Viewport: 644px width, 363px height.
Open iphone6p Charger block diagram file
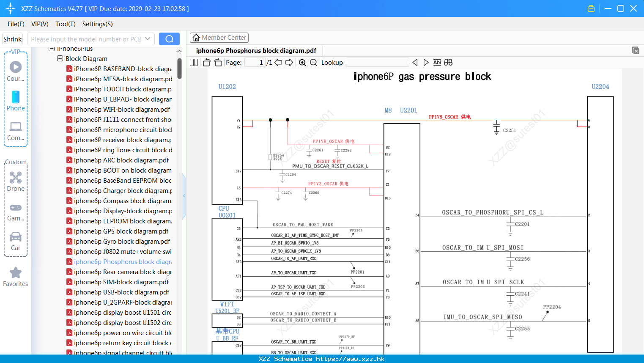coord(119,191)
